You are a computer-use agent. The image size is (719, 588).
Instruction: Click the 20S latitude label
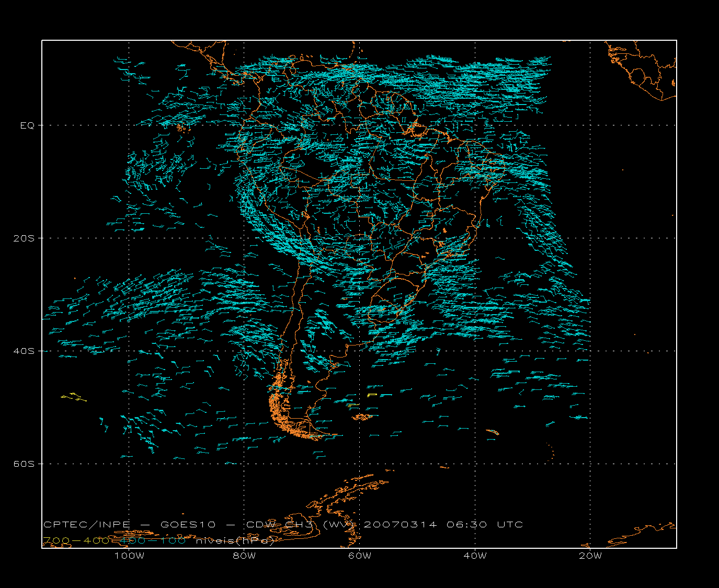tap(24, 238)
